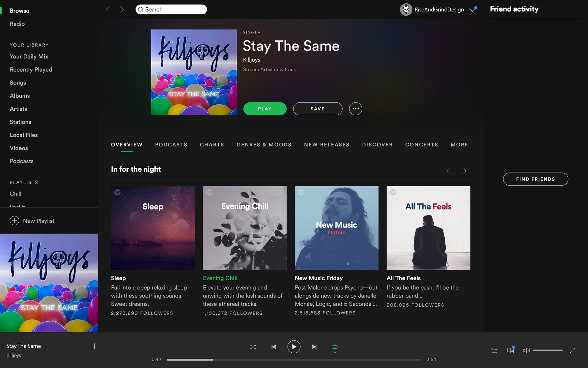Viewport: 588px width, 368px height.
Task: Open the more options ellipsis button
Action: (356, 109)
